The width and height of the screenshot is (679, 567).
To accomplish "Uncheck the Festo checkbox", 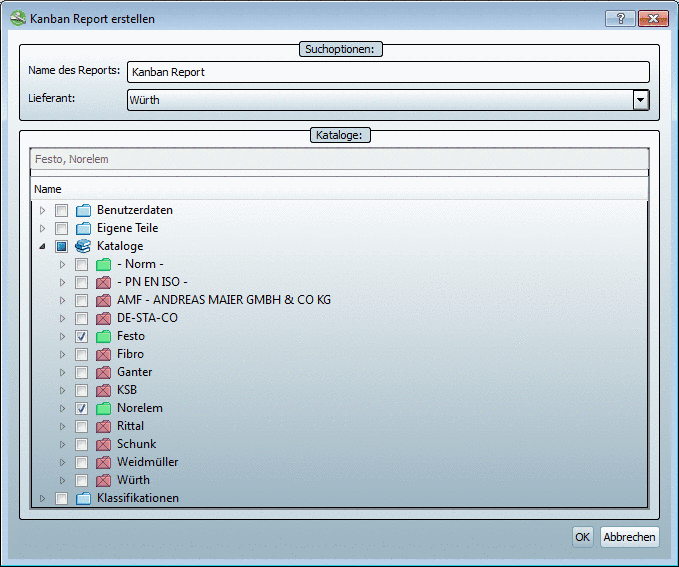I will [x=81, y=336].
